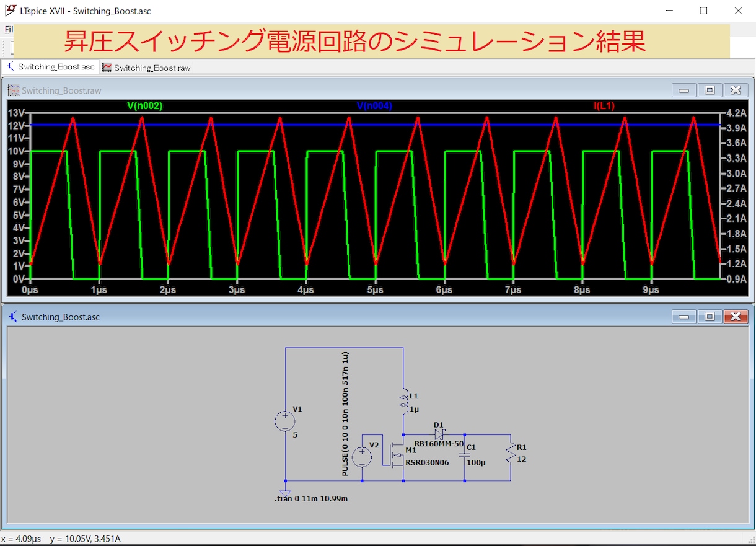Minimize the Switching_Boost.raw waveform window

coord(683,90)
